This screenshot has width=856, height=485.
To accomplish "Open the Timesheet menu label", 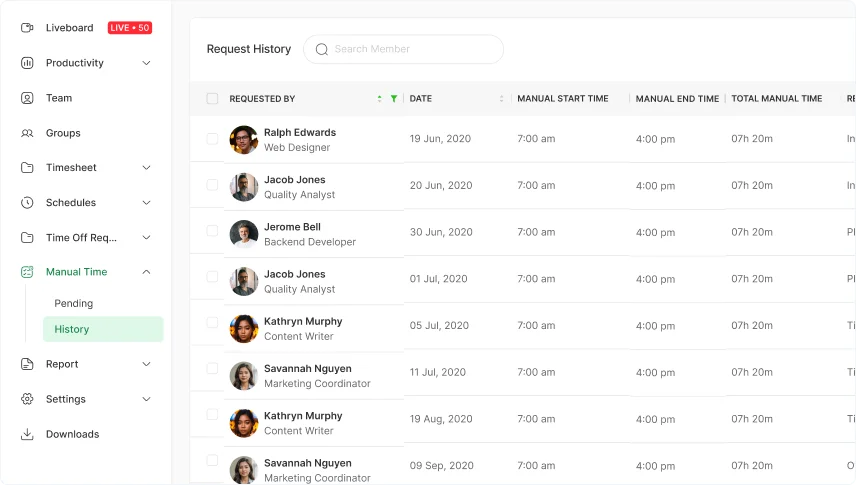I will (x=71, y=168).
